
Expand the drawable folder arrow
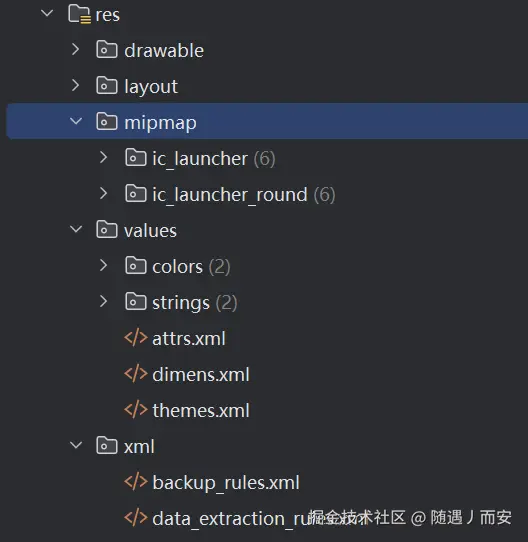75,49
